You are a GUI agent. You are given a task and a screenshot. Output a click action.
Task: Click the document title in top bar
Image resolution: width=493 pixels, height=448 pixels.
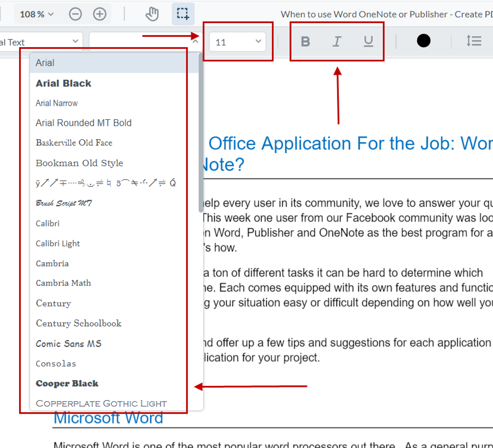[387, 15]
